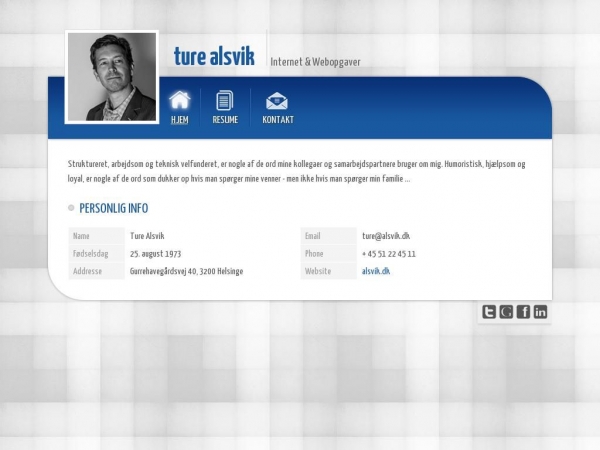Click the email ture@alsvik.dk
Image resolution: width=600 pixels, height=450 pixels.
pos(386,236)
